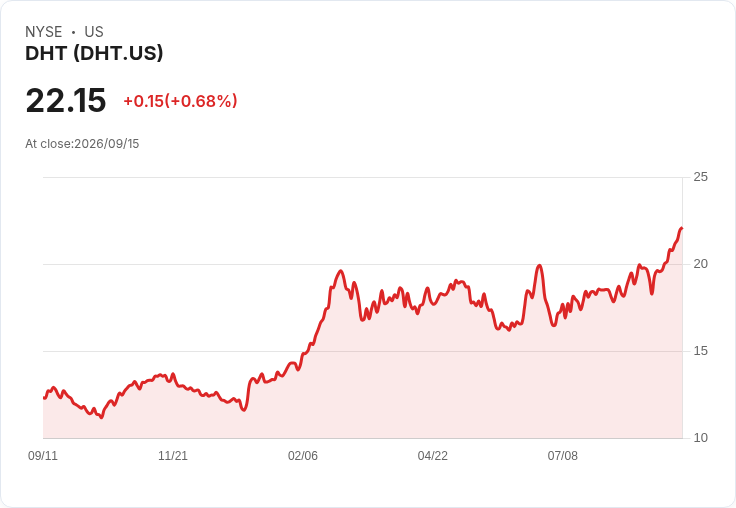Screen dimensions: 736x508
Task: Click the +0.15(+0.68%) change figure
Action: pos(180,101)
